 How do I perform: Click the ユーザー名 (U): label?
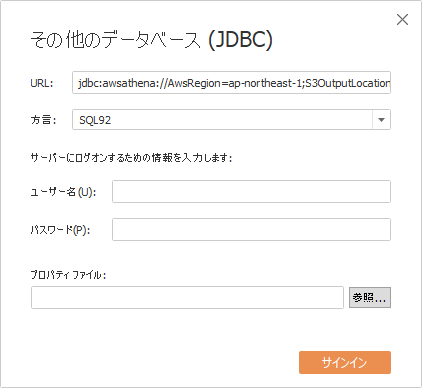click(63, 192)
